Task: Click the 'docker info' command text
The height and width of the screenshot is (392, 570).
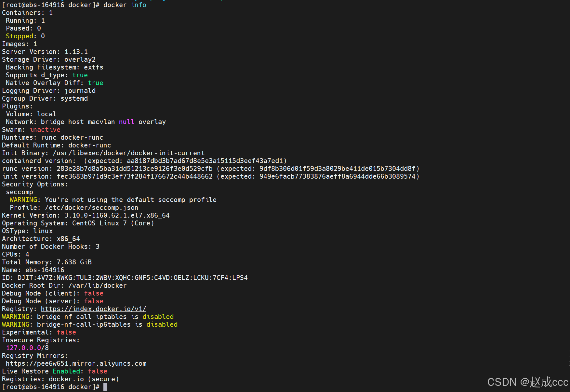Action: 125,5
